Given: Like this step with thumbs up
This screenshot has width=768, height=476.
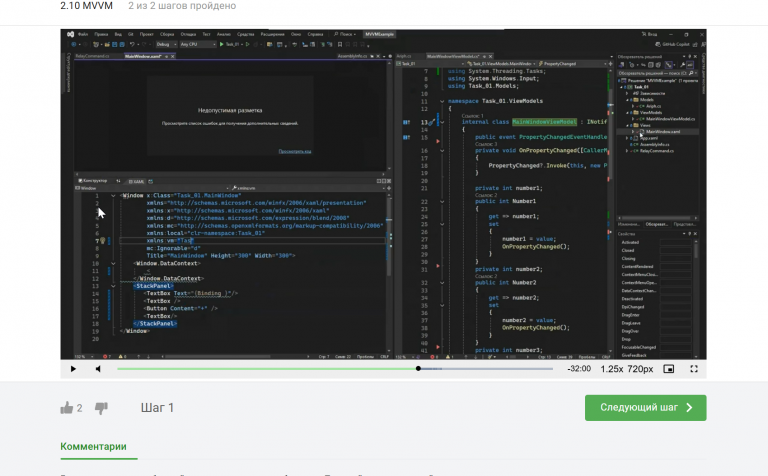Looking at the screenshot, I should pyautogui.click(x=67, y=407).
